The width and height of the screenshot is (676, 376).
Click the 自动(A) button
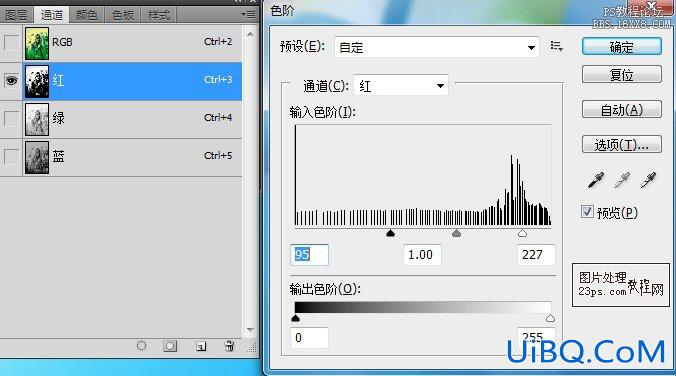coord(622,110)
